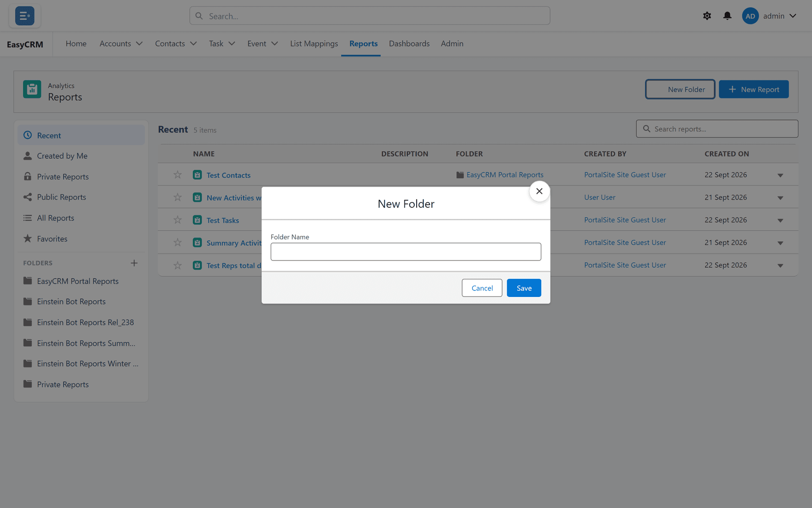This screenshot has width=812, height=508.
Task: Cancel the New Folder dialog
Action: pos(482,288)
